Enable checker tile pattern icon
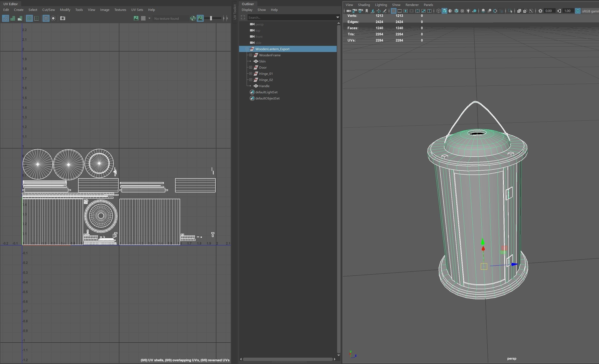 143,18
